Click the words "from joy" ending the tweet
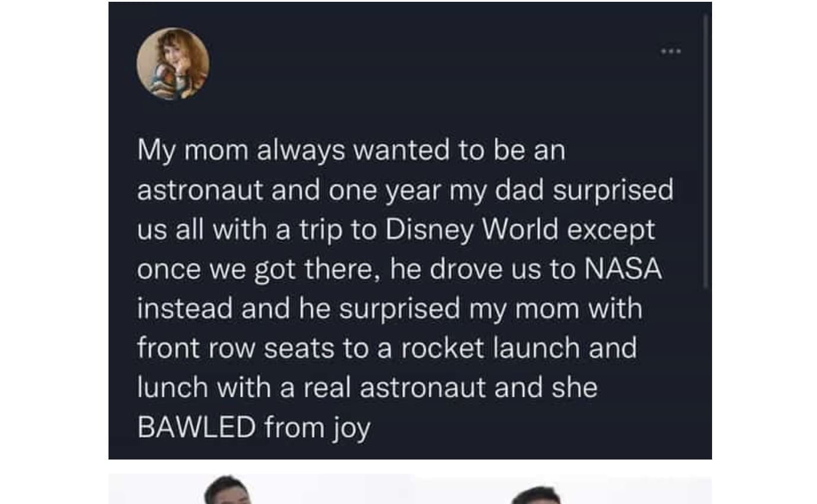Viewport: 817px width, 504px height. [317, 427]
